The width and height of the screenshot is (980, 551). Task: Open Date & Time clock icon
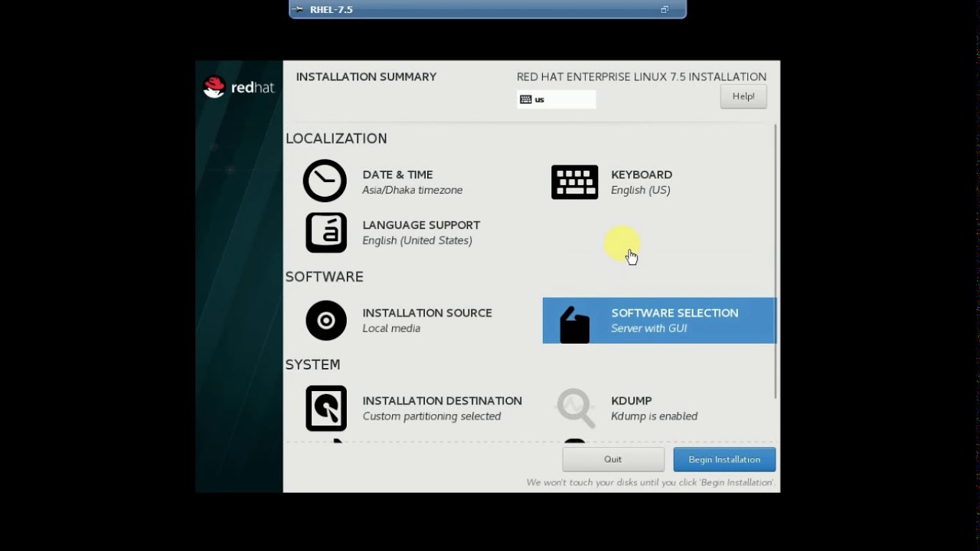(x=325, y=181)
